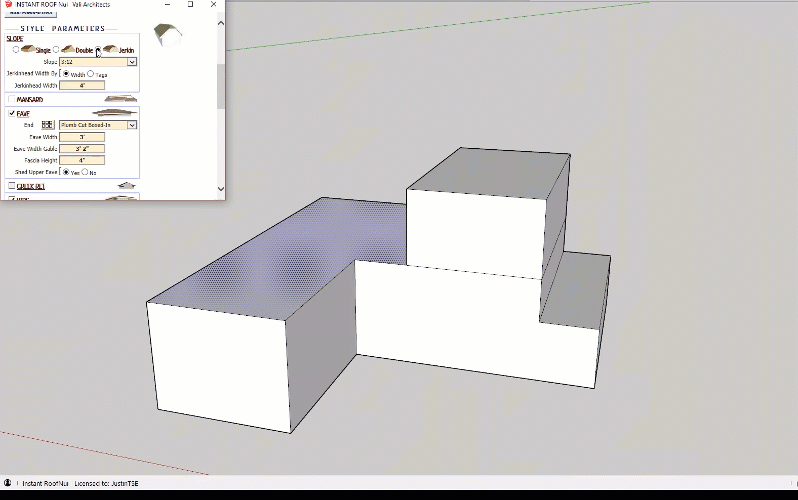Click the SLOPE section heading
Screen dimensions: 798x500
15,39
